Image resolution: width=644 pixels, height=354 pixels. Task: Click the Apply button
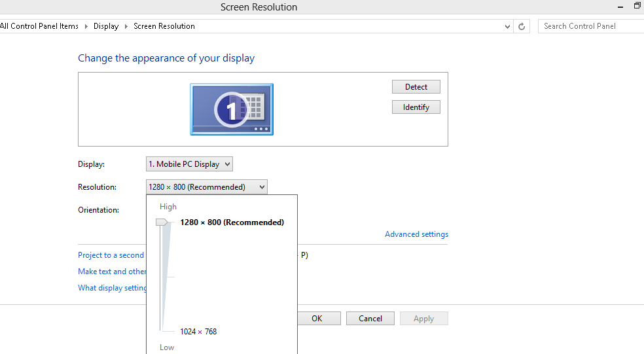[x=424, y=318]
